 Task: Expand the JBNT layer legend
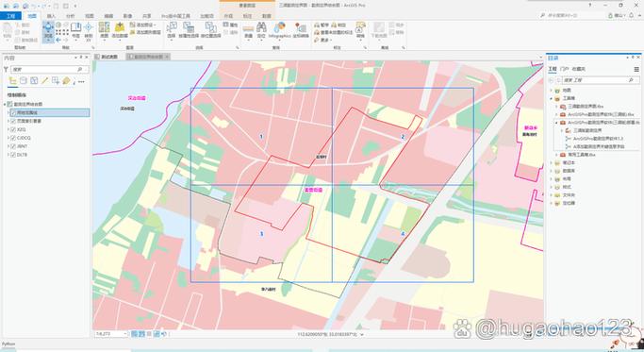[x=8, y=146]
